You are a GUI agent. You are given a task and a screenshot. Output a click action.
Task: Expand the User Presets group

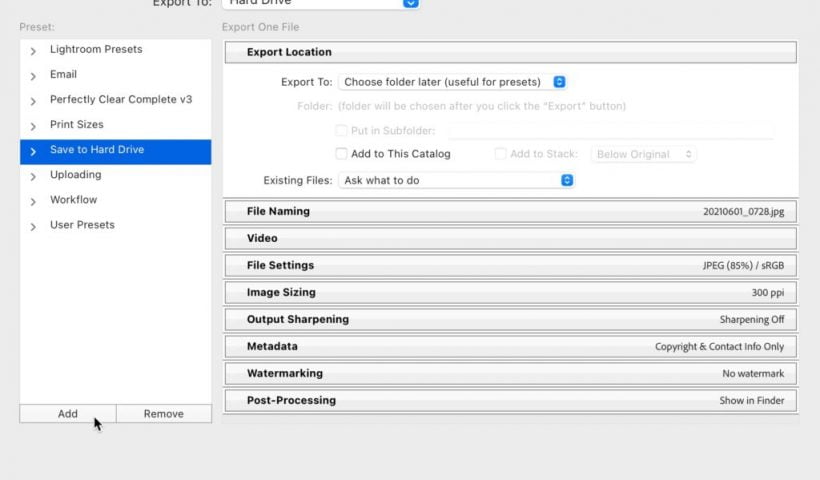[x=34, y=225]
